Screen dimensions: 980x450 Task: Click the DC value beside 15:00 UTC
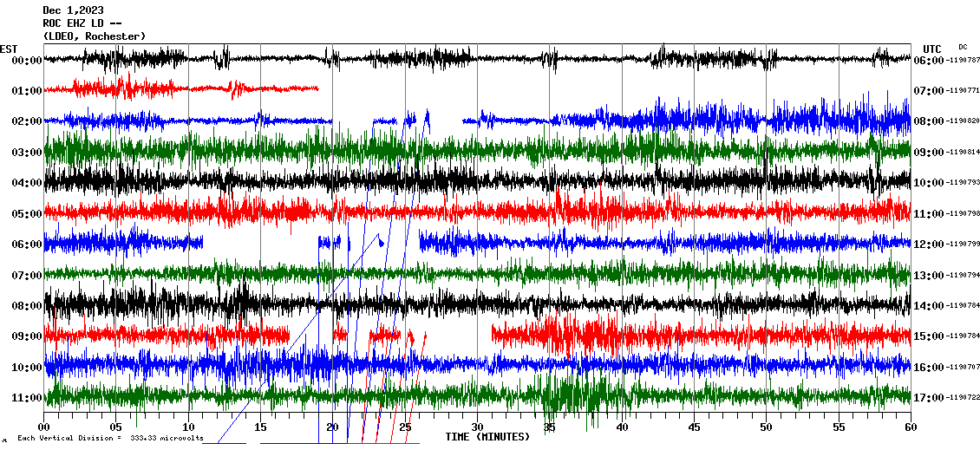click(x=962, y=336)
